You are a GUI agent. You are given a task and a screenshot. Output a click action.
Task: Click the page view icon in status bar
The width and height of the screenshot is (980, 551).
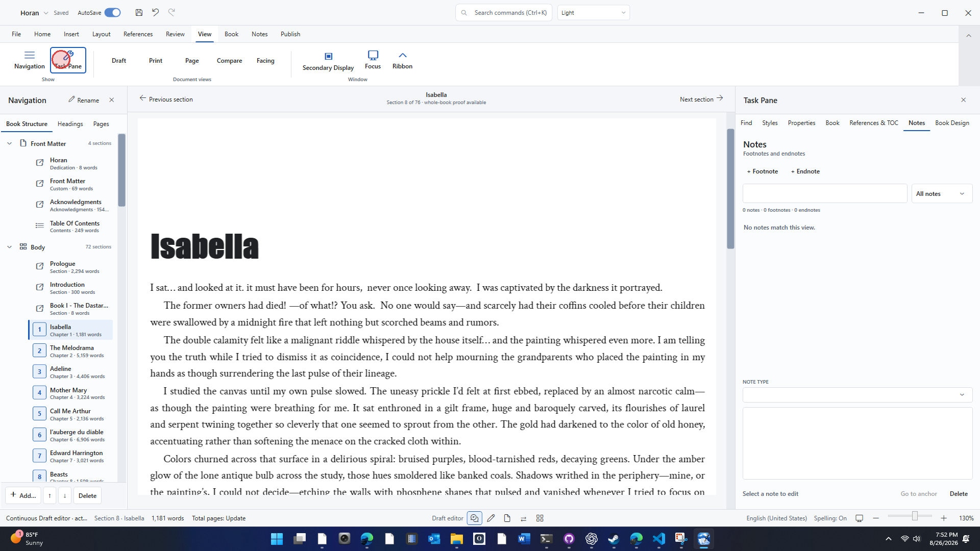pyautogui.click(x=507, y=518)
